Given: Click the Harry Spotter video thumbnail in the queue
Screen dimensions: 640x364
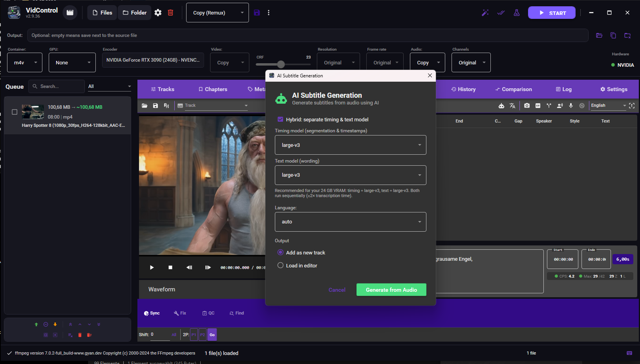Looking at the screenshot, I should 33,112.
